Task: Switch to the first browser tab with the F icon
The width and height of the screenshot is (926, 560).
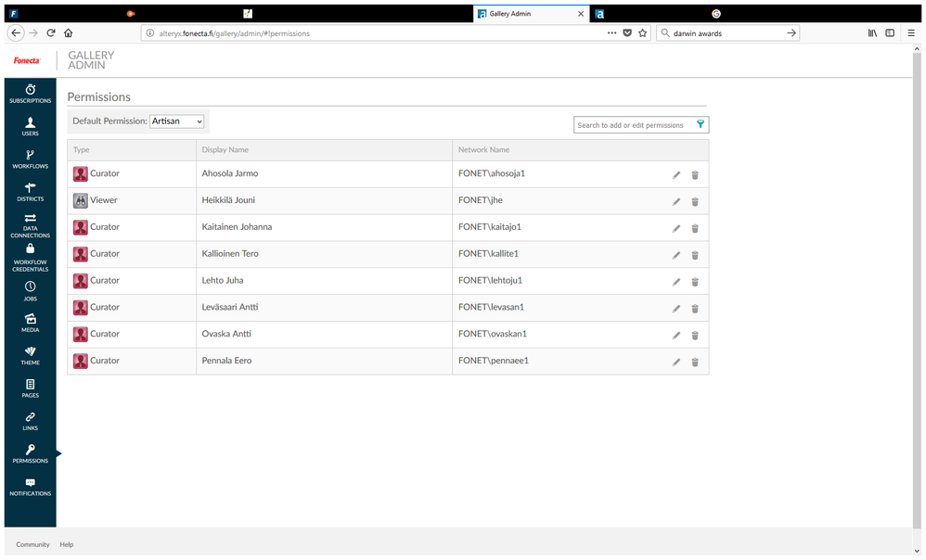Action: [x=14, y=14]
